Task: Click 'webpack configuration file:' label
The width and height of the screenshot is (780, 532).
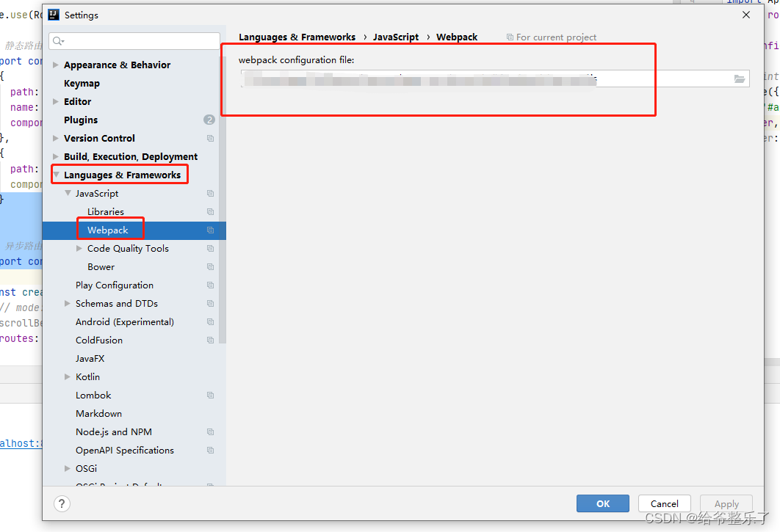Action: click(297, 60)
